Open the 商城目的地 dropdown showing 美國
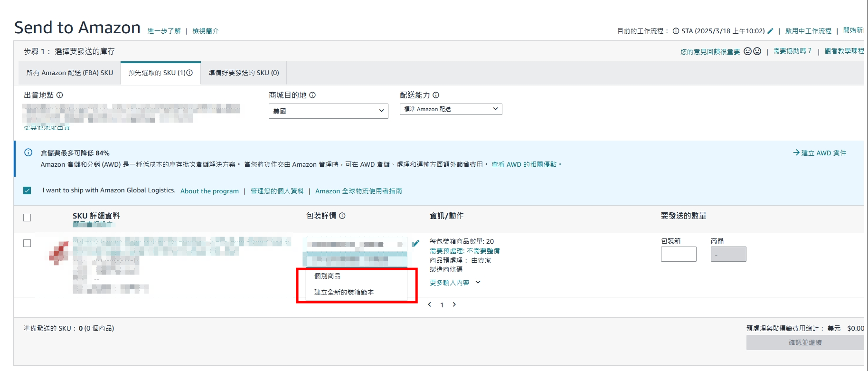The width and height of the screenshot is (868, 371). (x=328, y=111)
